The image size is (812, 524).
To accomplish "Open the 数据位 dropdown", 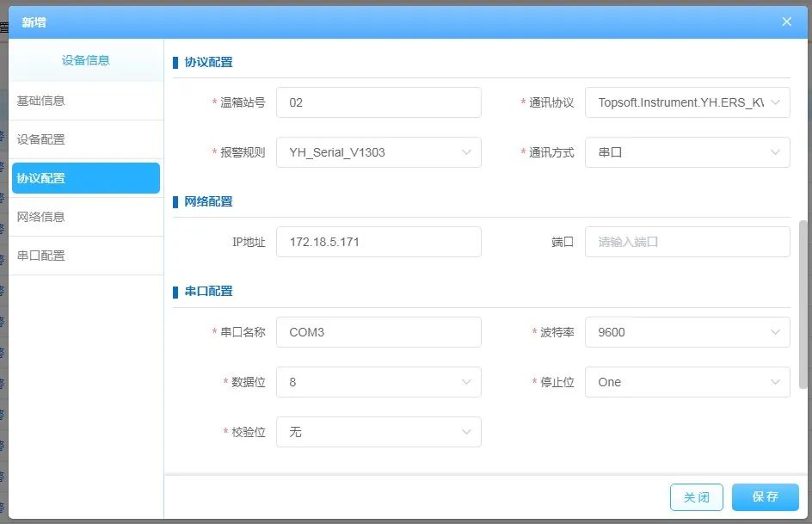I will click(378, 382).
